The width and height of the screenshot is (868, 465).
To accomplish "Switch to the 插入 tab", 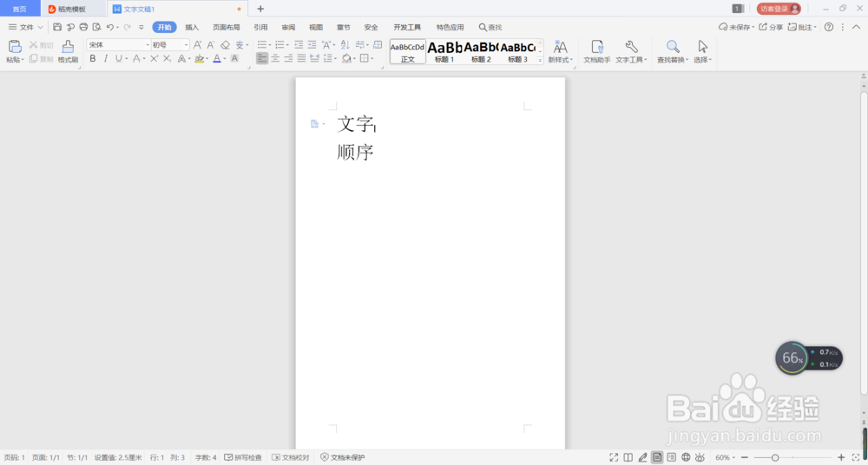I will 192,27.
